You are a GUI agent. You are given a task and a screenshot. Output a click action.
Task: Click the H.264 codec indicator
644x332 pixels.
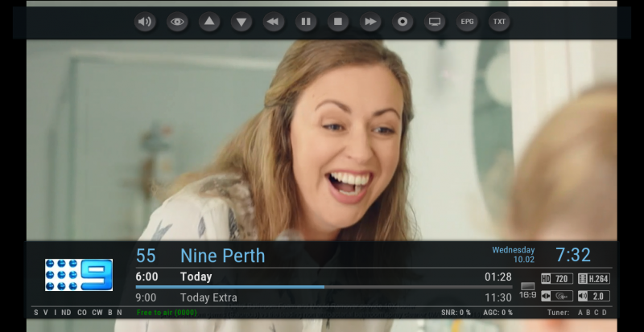(593, 279)
